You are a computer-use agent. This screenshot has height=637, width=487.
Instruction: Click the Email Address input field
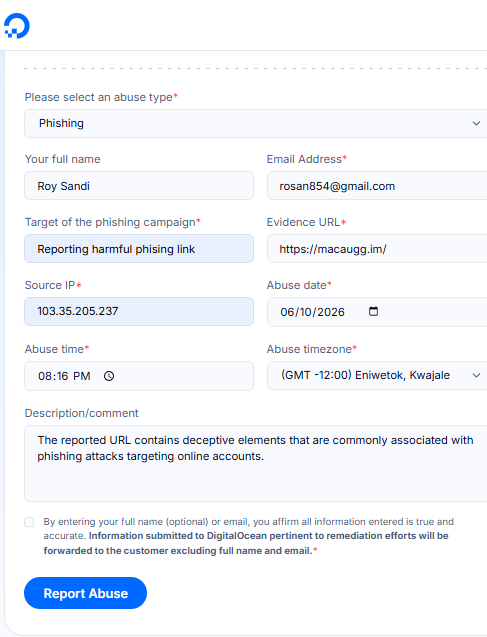point(377,186)
